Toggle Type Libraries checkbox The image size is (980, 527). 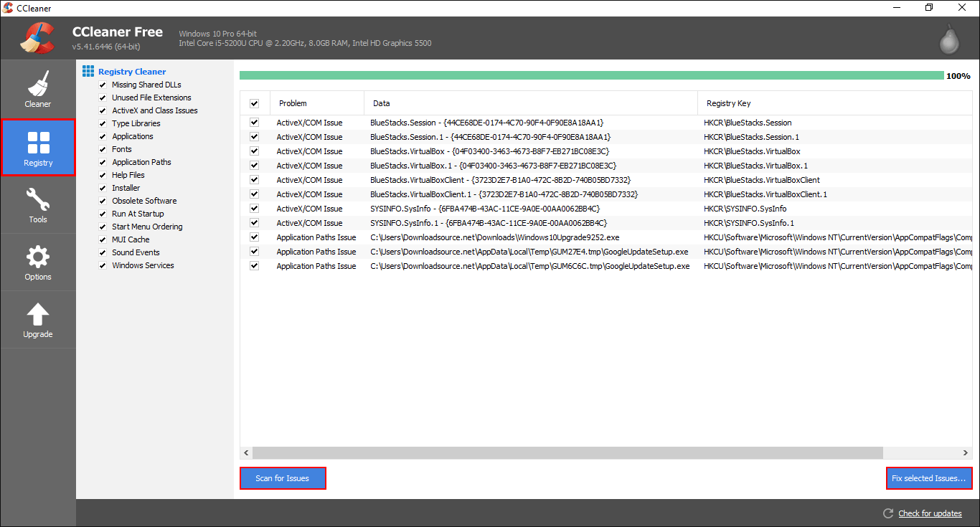click(103, 123)
